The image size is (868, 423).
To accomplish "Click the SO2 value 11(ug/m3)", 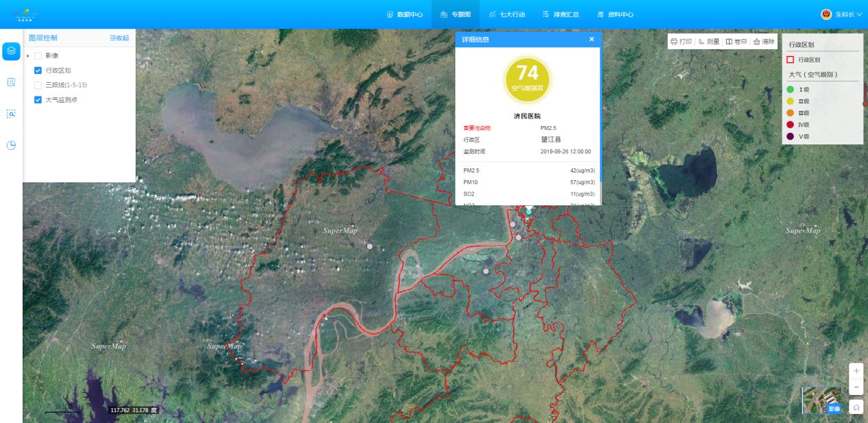I will click(582, 194).
